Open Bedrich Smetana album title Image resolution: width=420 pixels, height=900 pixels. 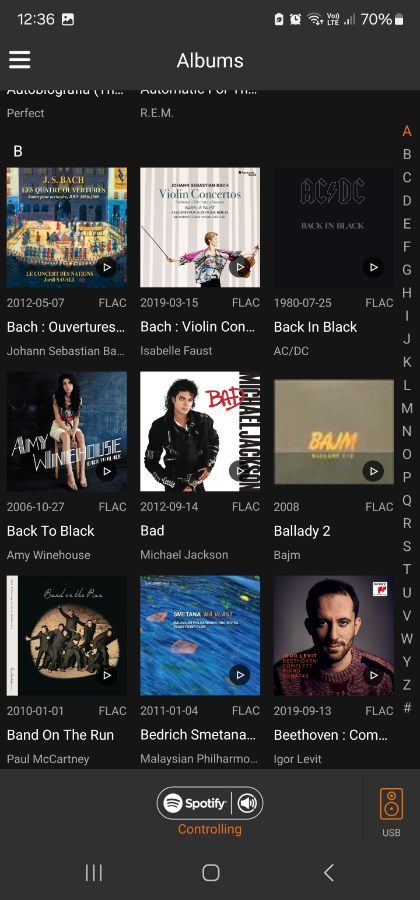198,735
